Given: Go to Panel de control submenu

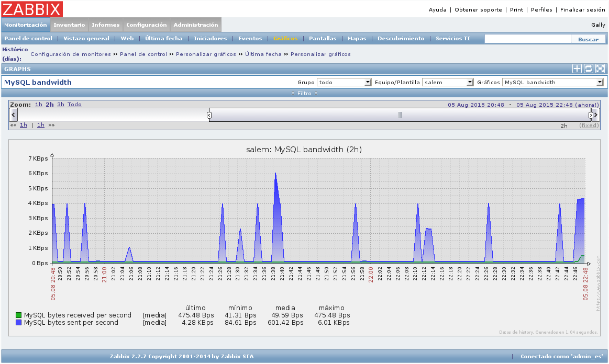Looking at the screenshot, I should pos(28,38).
